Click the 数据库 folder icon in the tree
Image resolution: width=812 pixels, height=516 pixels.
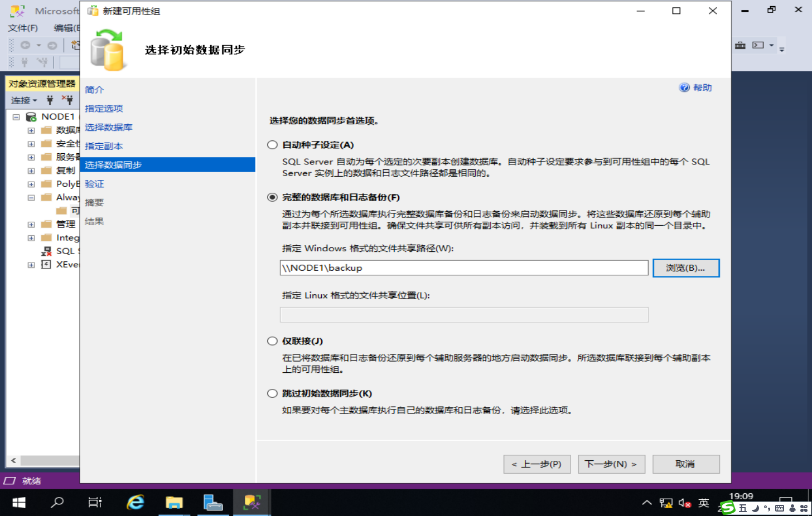pos(46,130)
